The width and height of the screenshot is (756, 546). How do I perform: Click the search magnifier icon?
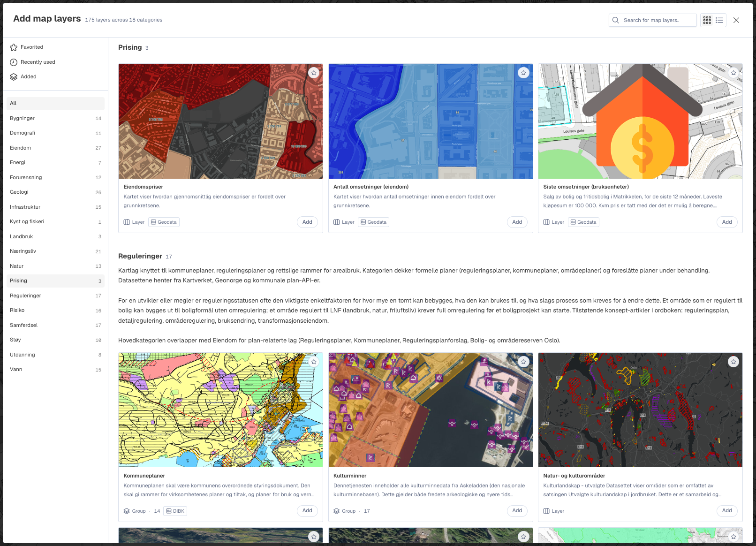pyautogui.click(x=616, y=20)
